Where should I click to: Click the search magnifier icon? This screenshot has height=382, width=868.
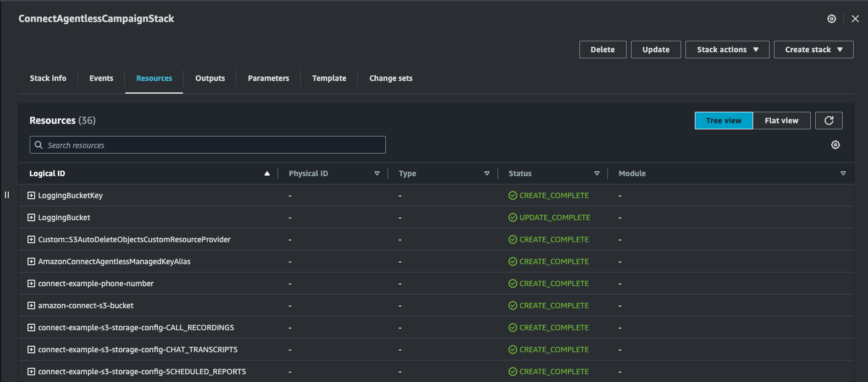coord(38,145)
